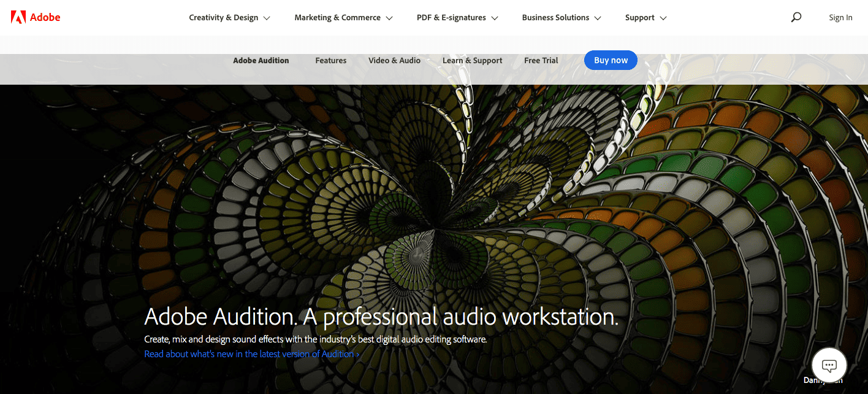Select the Free Trial link
Viewport: 868px width, 394px height.
pos(541,60)
